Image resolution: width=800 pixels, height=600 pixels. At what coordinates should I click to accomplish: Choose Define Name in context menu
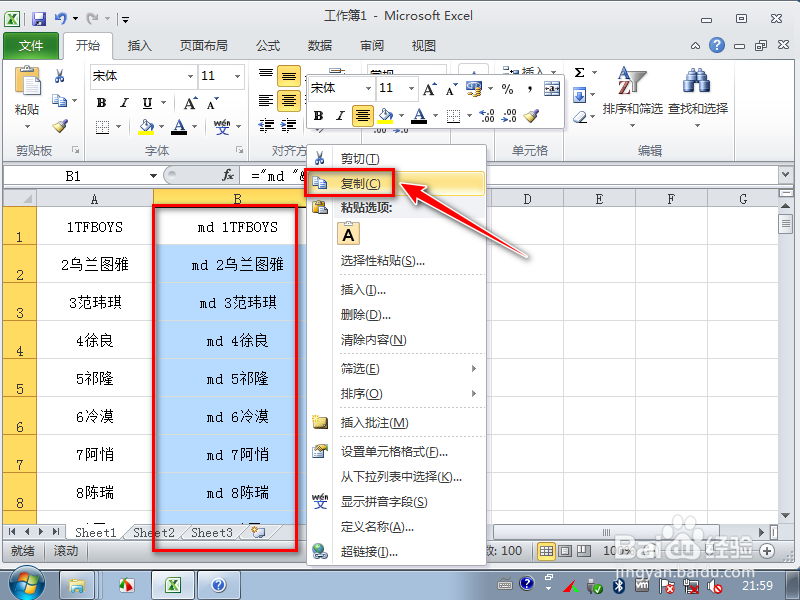(x=395, y=527)
